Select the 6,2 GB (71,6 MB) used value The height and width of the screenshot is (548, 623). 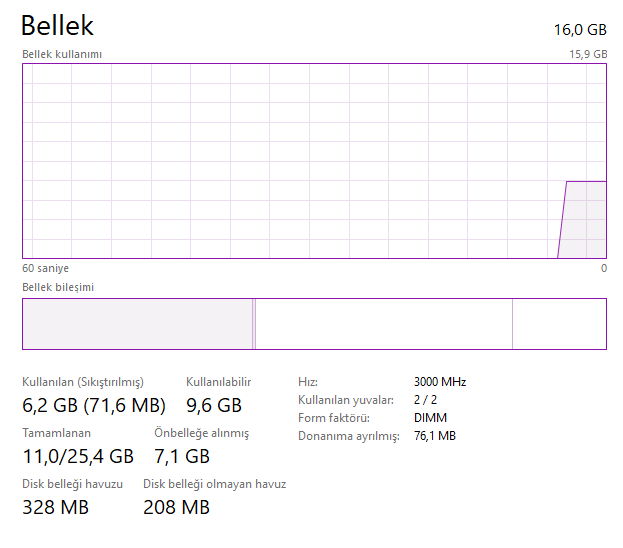pyautogui.click(x=94, y=405)
